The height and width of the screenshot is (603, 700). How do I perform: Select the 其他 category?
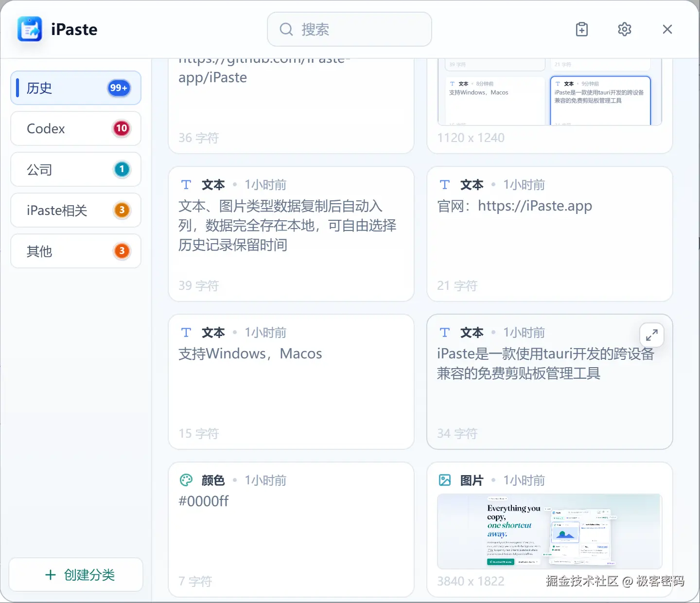76,251
